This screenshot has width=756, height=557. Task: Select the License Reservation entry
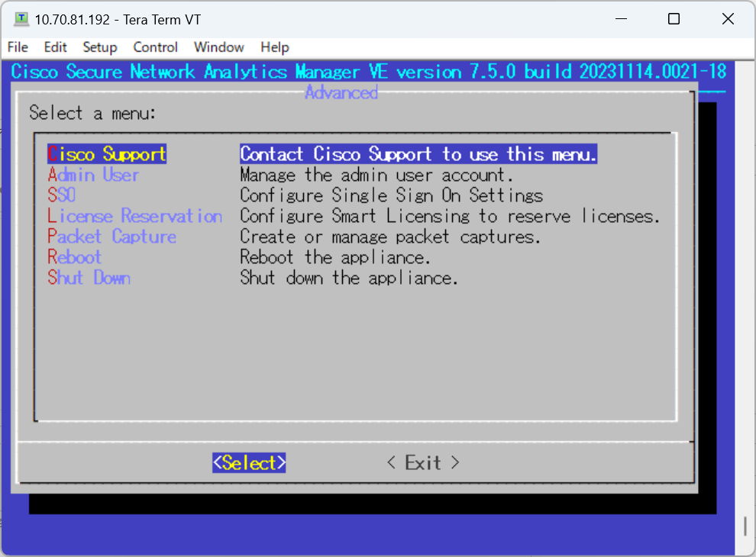click(x=134, y=216)
